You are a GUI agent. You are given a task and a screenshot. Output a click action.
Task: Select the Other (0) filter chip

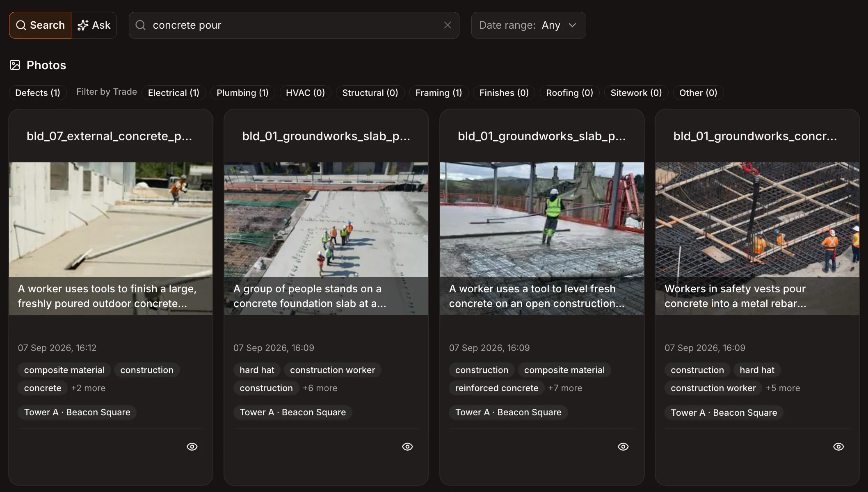pos(698,93)
